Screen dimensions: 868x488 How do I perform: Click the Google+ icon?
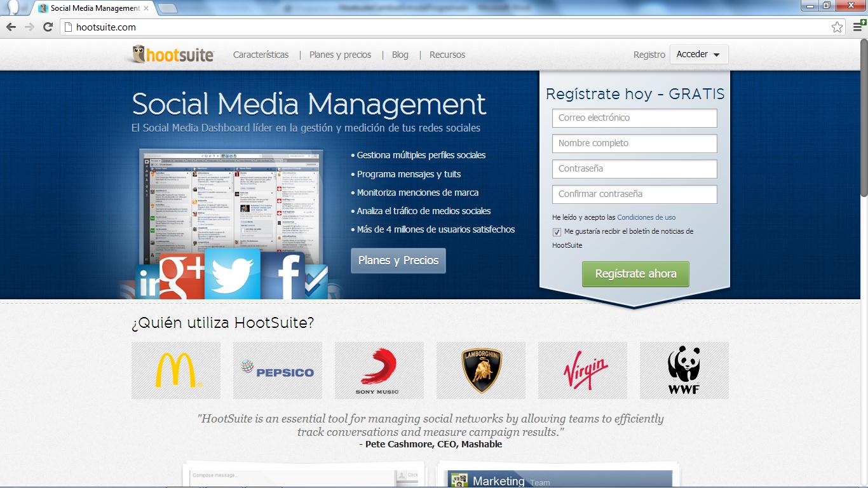click(182, 278)
